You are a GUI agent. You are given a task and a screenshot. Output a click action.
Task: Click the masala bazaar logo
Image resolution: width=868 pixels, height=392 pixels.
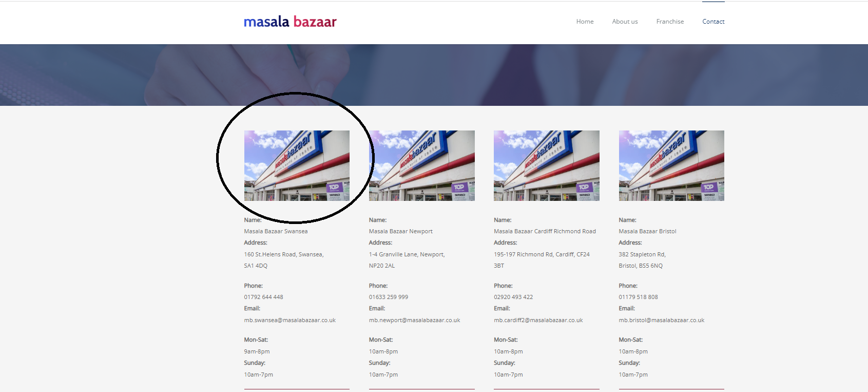[x=290, y=22]
